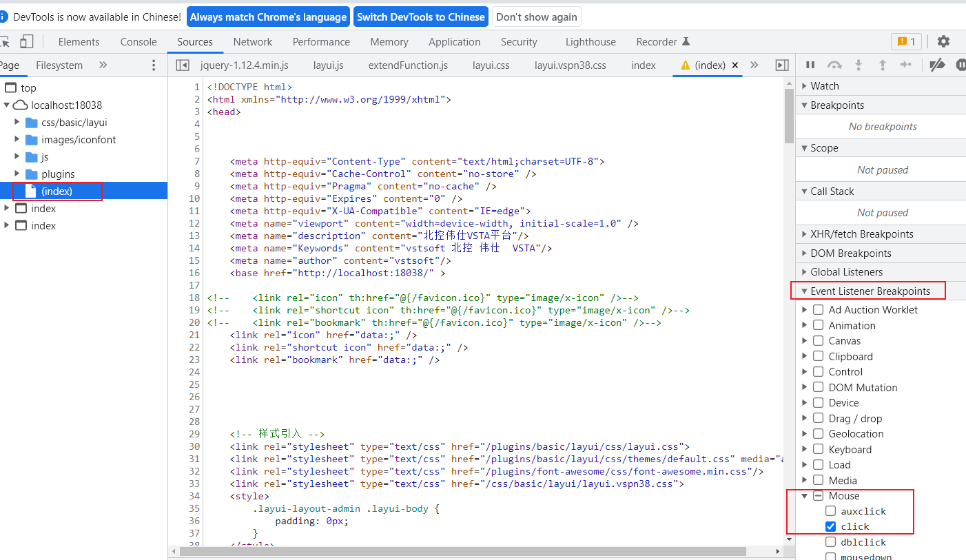Toggle the device toolbar icon
This screenshot has height=560, width=966.
[26, 41]
